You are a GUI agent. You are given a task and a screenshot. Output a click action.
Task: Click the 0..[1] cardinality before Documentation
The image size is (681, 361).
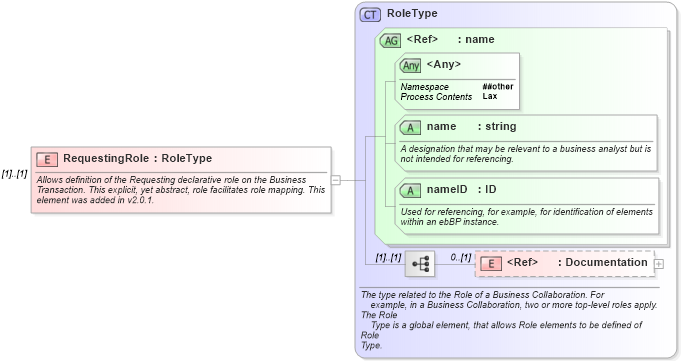[x=461, y=257]
